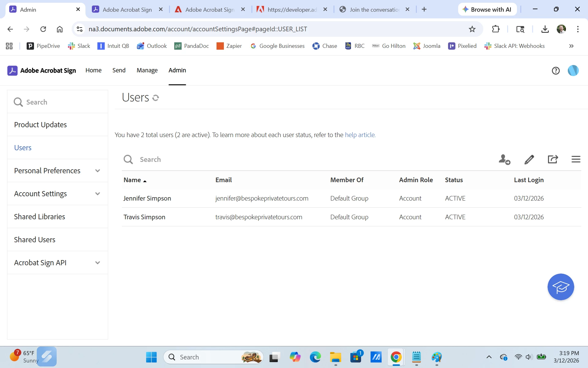Click the blue learning graduation cap button
588x368 pixels.
(x=560, y=287)
